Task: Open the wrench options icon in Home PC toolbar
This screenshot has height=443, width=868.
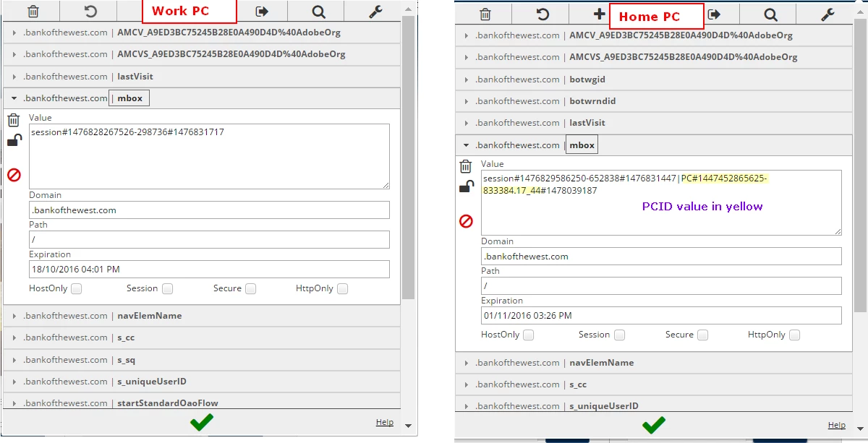Action: pyautogui.click(x=828, y=14)
